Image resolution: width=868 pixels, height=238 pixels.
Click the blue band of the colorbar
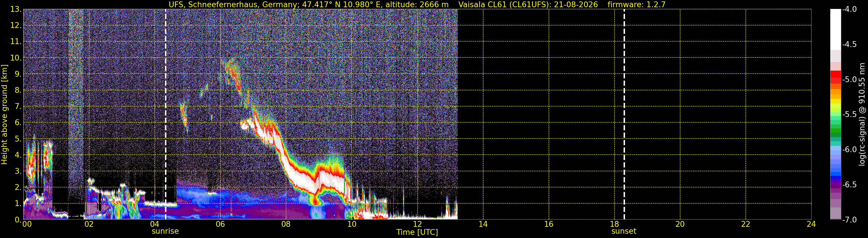click(x=836, y=174)
